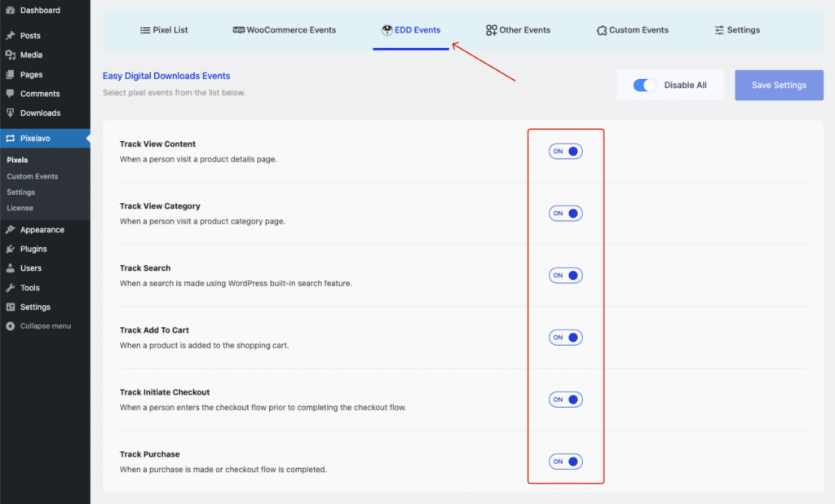Click the Save Settings button

(x=778, y=85)
